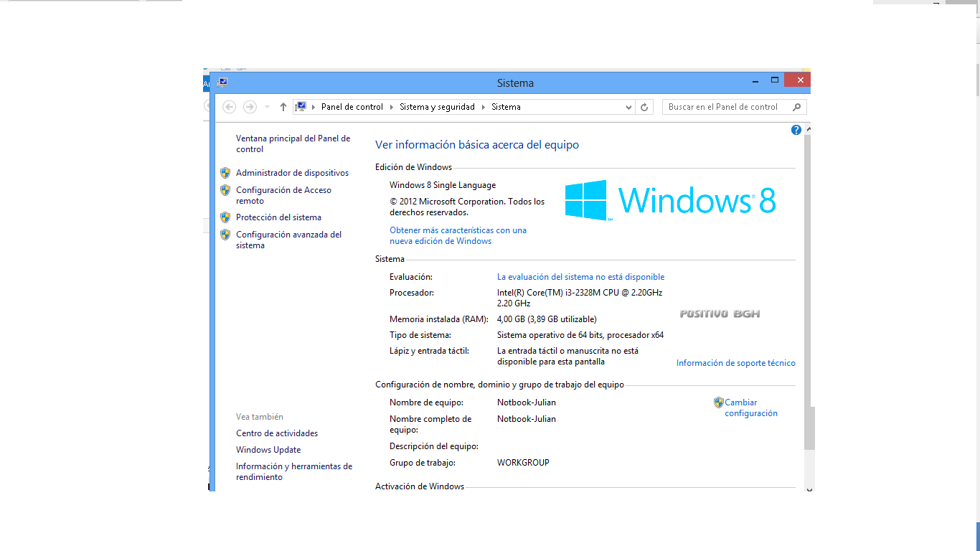Open the address bar history dropdown

tap(628, 107)
